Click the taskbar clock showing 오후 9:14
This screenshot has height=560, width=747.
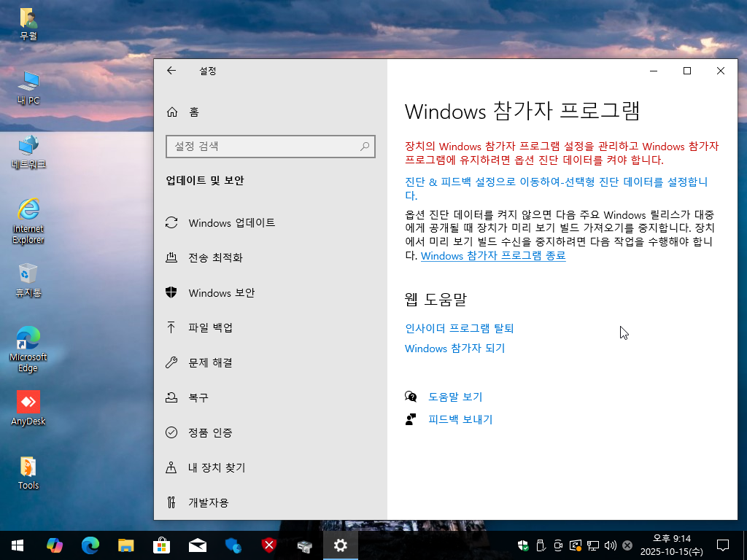coord(672,545)
